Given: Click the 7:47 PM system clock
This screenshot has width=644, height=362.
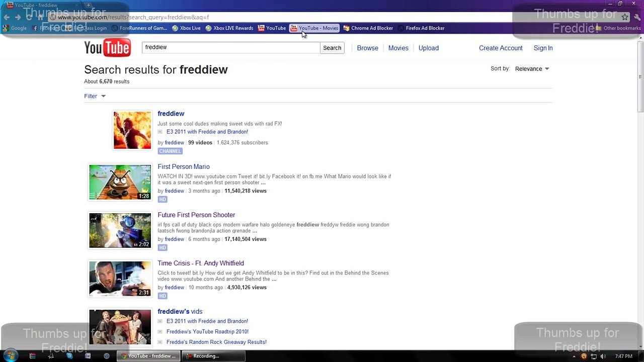Looking at the screenshot, I should tap(623, 356).
